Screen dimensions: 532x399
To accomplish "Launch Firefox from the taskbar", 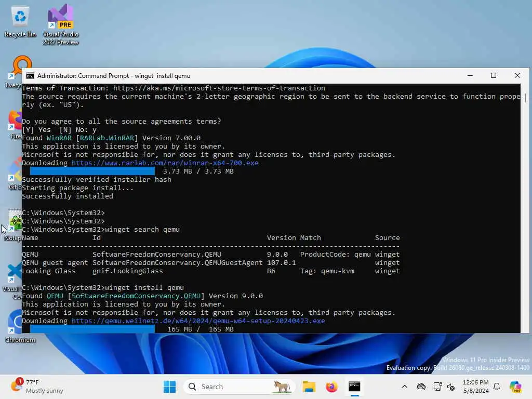I will (331, 387).
